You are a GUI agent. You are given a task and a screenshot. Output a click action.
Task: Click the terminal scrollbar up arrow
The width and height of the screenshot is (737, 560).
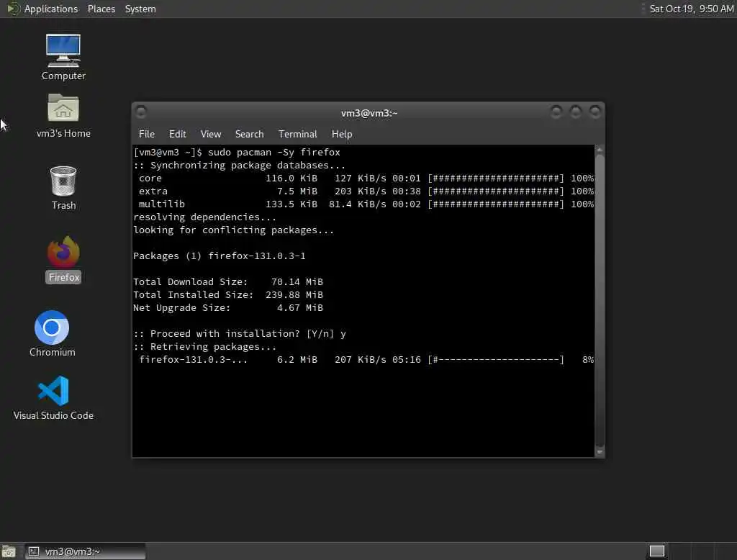point(600,150)
